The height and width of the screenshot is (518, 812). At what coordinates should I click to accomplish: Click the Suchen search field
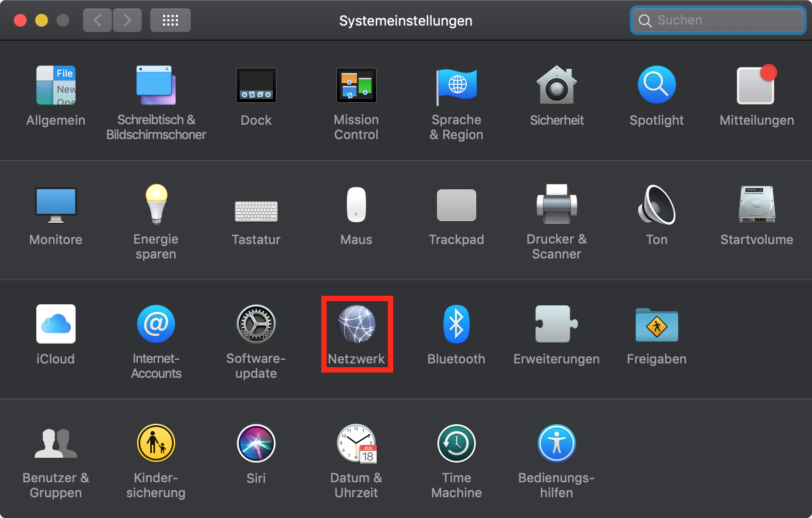coord(718,20)
